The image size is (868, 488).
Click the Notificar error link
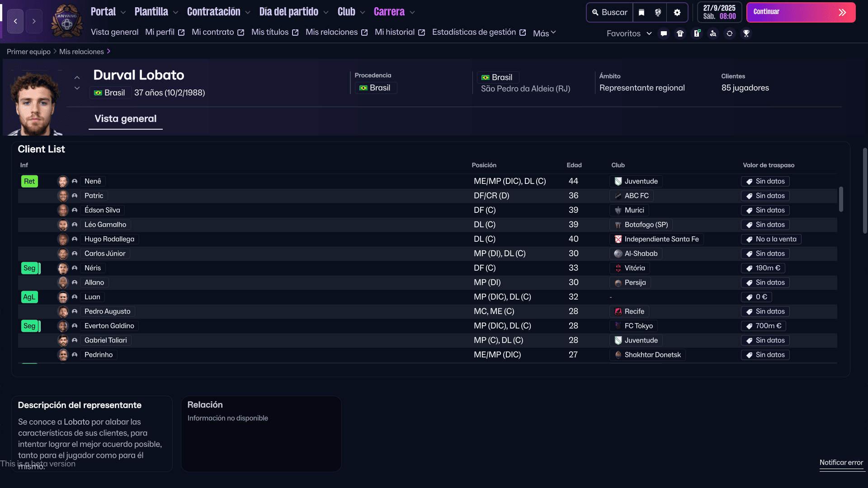[841, 463]
